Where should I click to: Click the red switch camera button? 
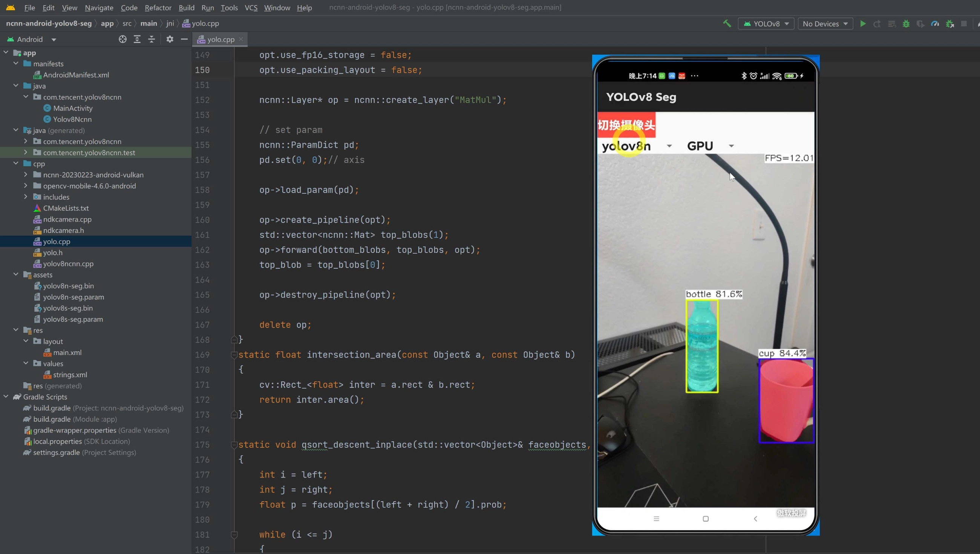626,125
